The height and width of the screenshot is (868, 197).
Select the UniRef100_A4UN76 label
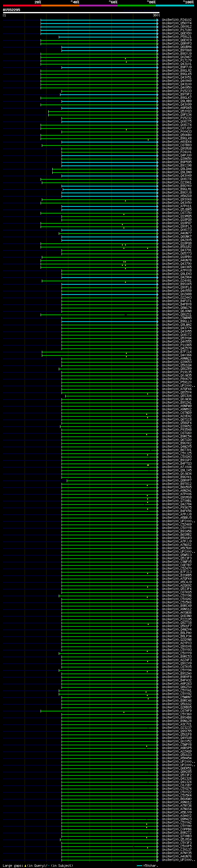click(176, 857)
